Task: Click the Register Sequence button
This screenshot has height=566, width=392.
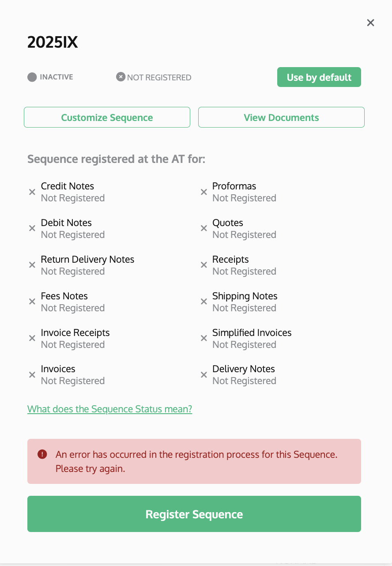Action: 194,514
